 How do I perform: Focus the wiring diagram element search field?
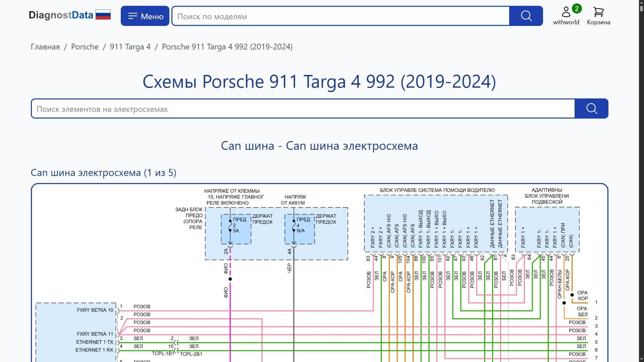(303, 108)
